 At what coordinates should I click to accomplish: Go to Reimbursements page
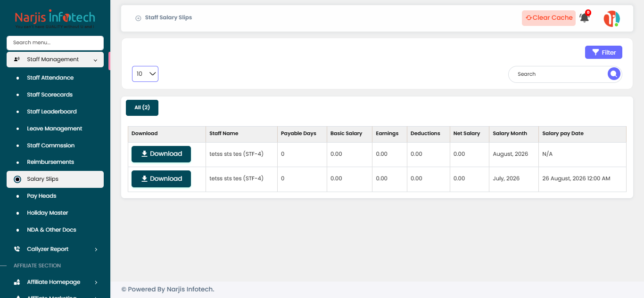pyautogui.click(x=50, y=162)
